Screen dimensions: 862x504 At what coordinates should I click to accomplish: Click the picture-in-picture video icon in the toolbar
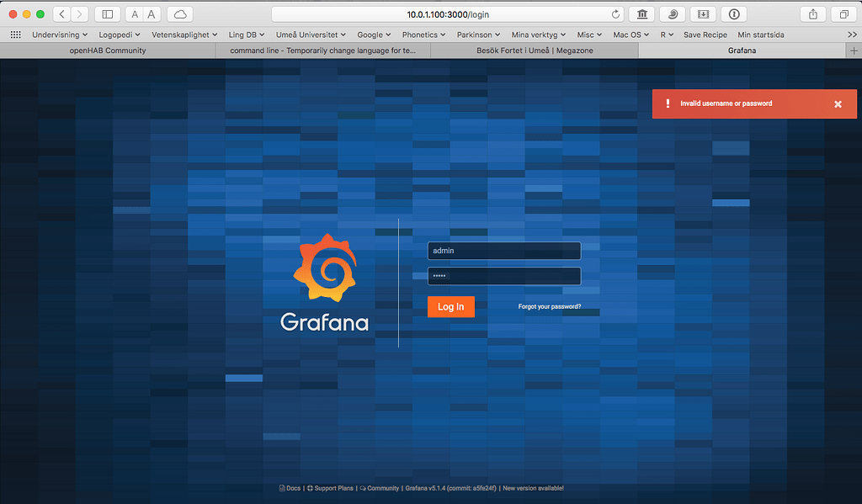tap(703, 13)
